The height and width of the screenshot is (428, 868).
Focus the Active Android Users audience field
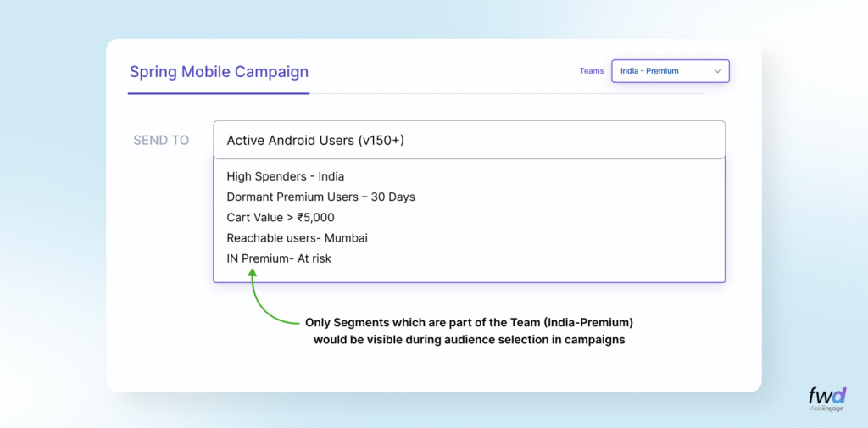click(469, 140)
